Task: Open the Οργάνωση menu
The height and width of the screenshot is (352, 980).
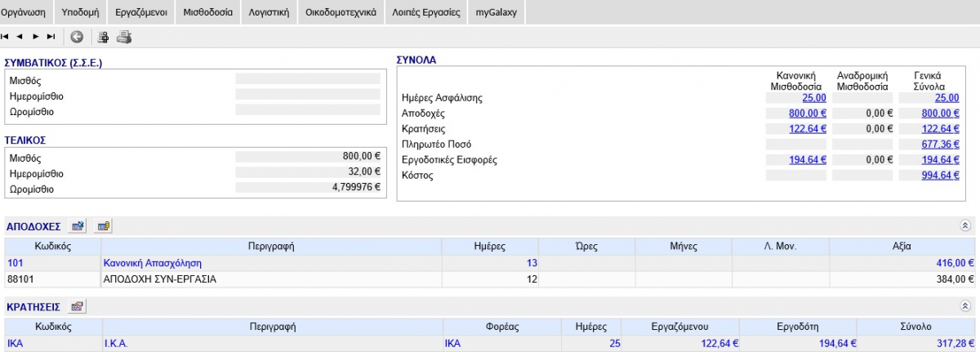Action: pos(23,13)
